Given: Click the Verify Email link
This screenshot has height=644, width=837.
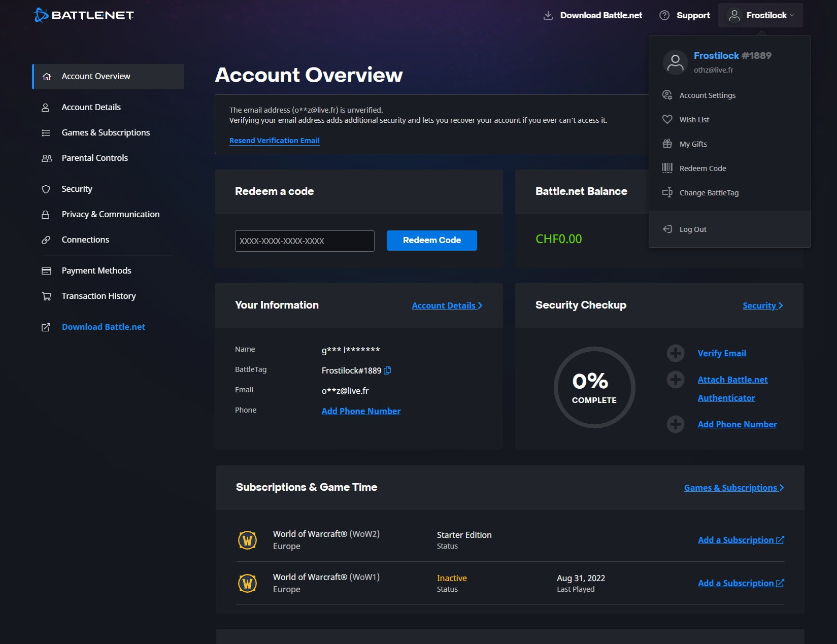Looking at the screenshot, I should click(x=722, y=353).
